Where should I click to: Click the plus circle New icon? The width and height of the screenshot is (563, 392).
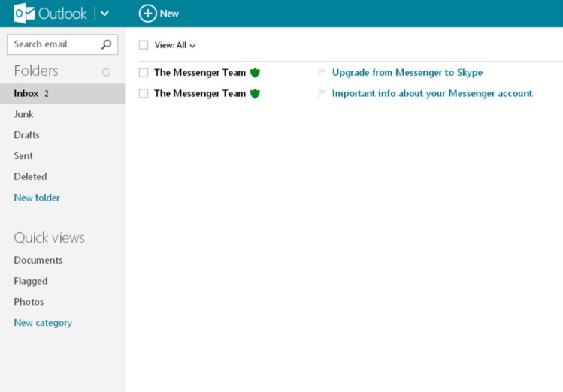[148, 14]
